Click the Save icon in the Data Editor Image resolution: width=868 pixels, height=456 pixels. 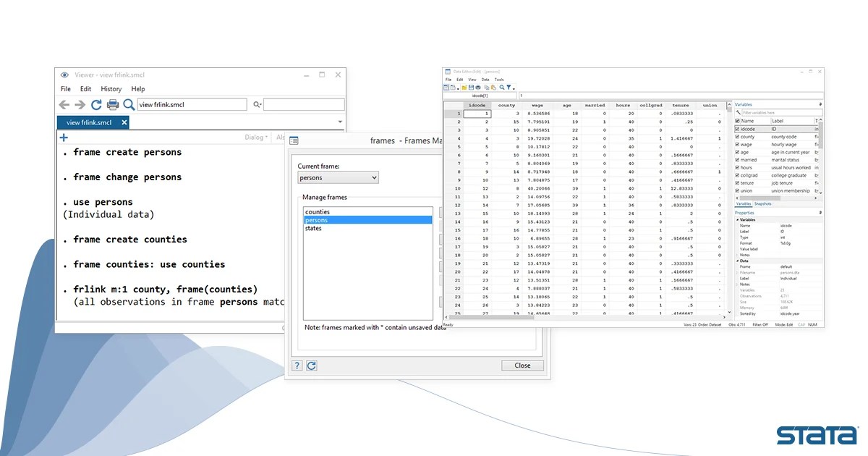(x=471, y=87)
